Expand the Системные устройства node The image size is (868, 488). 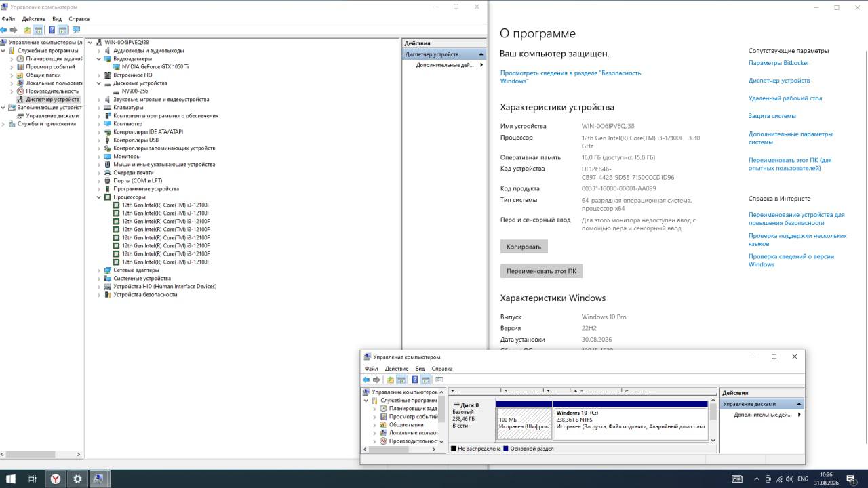click(x=99, y=279)
